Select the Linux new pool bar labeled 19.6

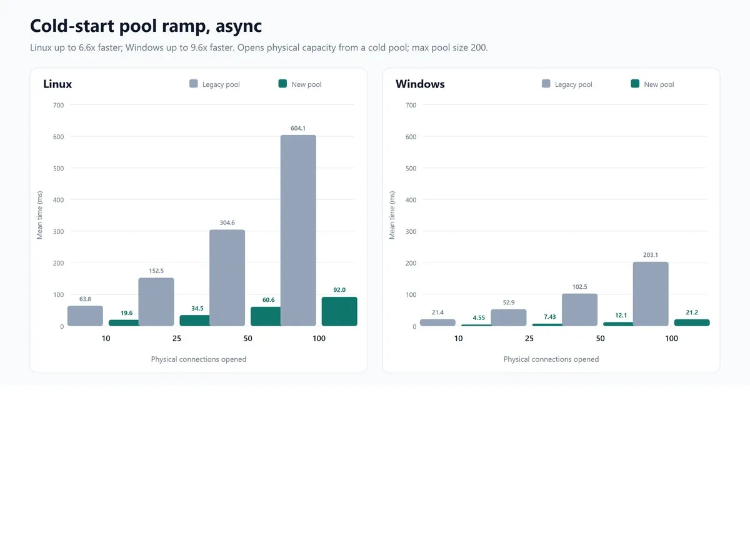click(x=124, y=323)
